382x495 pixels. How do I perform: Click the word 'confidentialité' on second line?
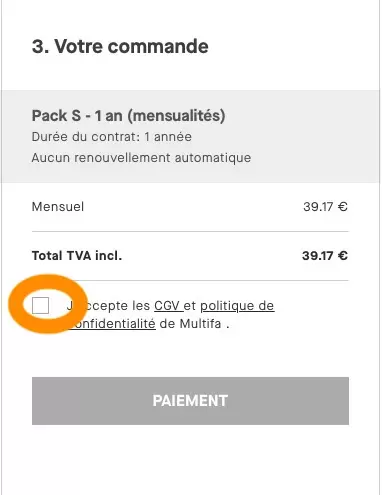click(x=112, y=324)
